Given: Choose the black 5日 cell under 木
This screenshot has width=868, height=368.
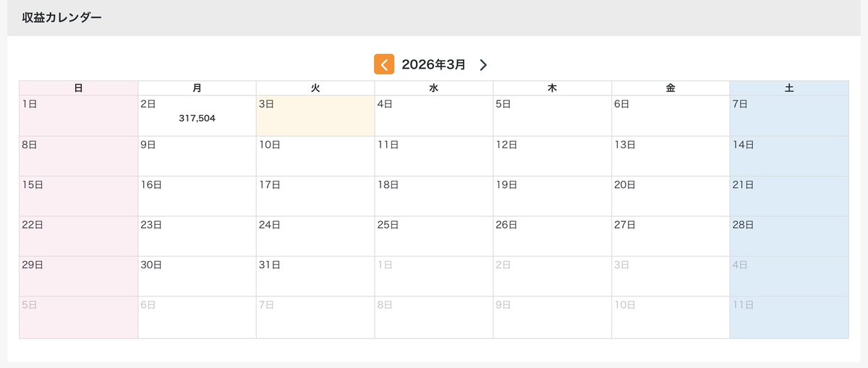Looking at the screenshot, I should [x=553, y=116].
